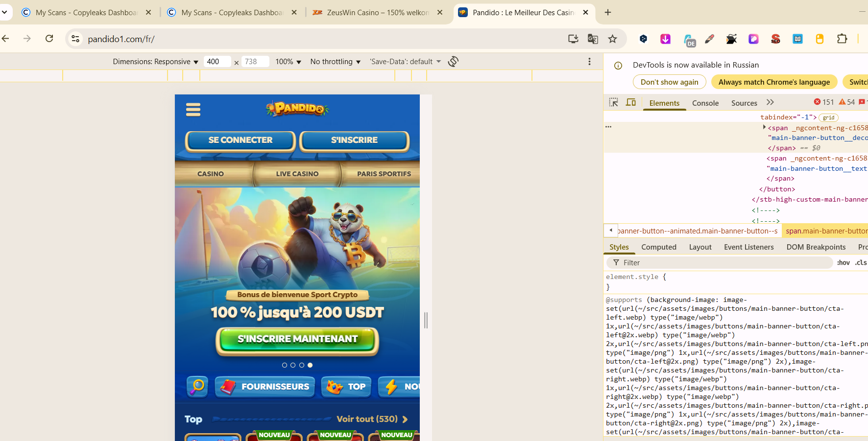Open a new browser tab

[608, 12]
